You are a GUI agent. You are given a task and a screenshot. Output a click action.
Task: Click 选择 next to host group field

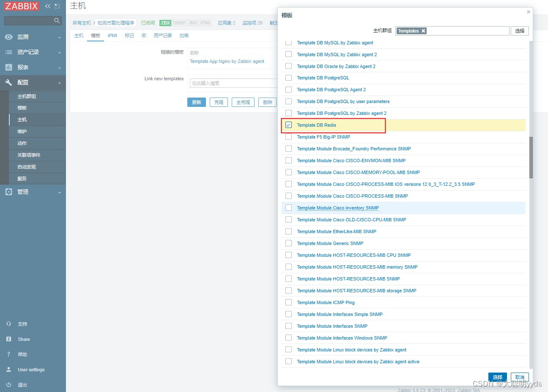(x=520, y=31)
